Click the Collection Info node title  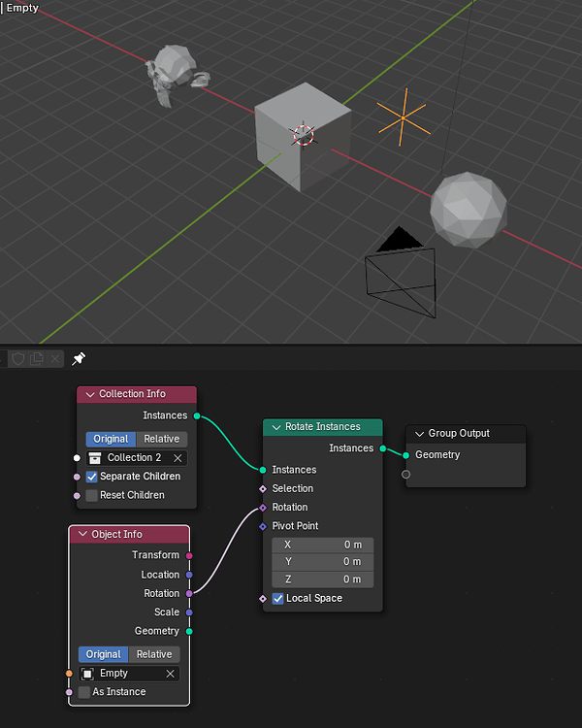coord(132,394)
